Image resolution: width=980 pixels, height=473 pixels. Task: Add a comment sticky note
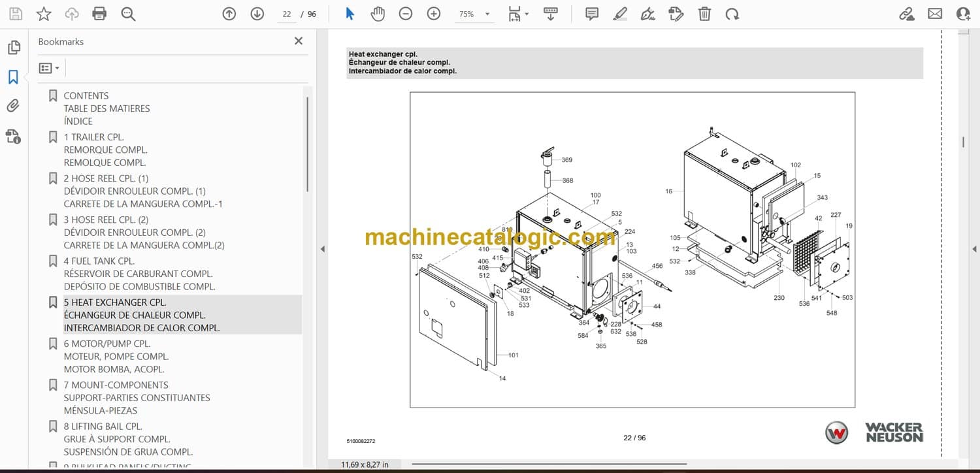pyautogui.click(x=592, y=14)
